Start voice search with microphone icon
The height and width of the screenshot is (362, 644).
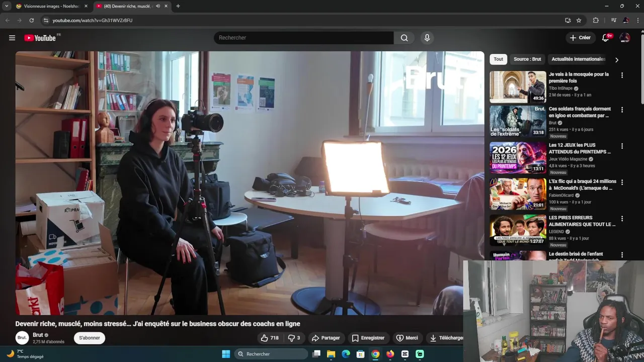pos(427,38)
